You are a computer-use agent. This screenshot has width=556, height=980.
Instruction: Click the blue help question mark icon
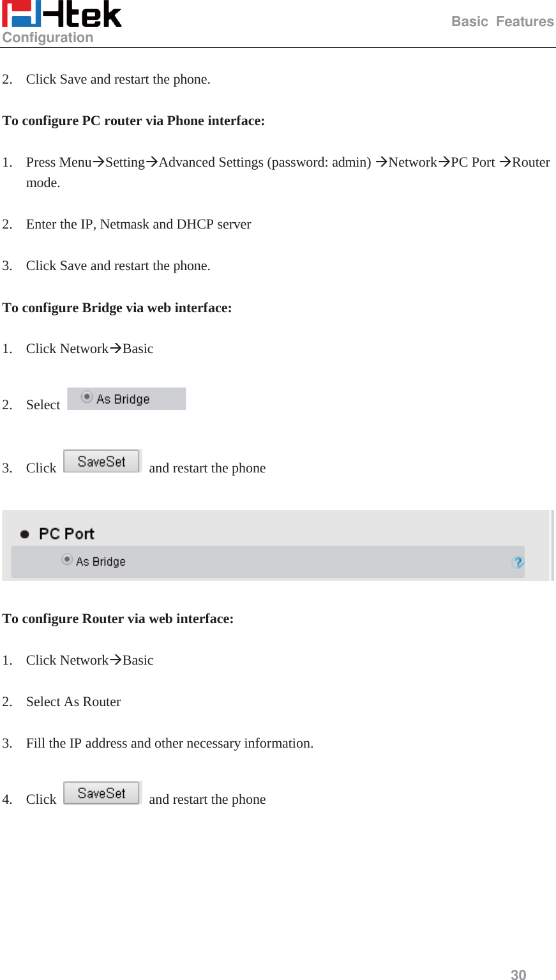point(518,562)
